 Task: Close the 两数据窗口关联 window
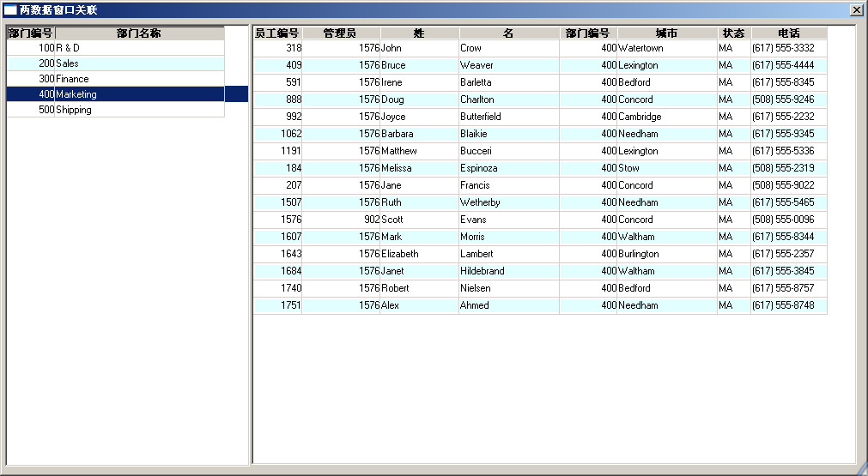[x=856, y=10]
